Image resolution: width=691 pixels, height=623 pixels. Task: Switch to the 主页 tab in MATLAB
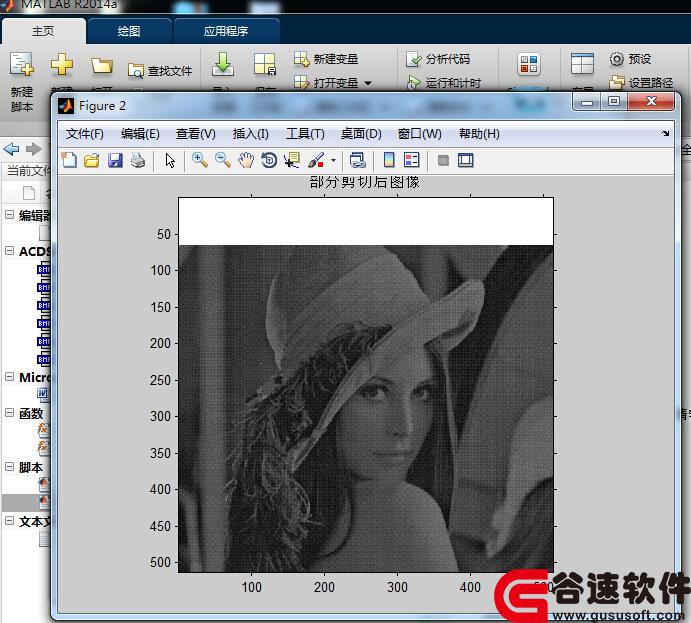click(43, 31)
